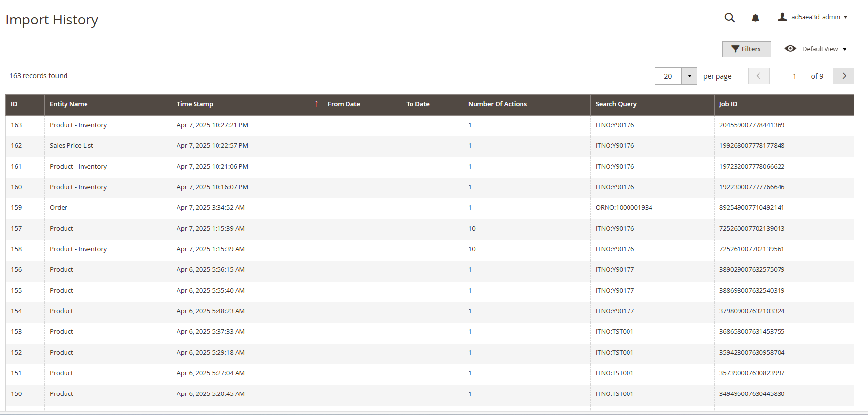Click the Search Query column header
This screenshot has height=415, width=868.
point(616,104)
